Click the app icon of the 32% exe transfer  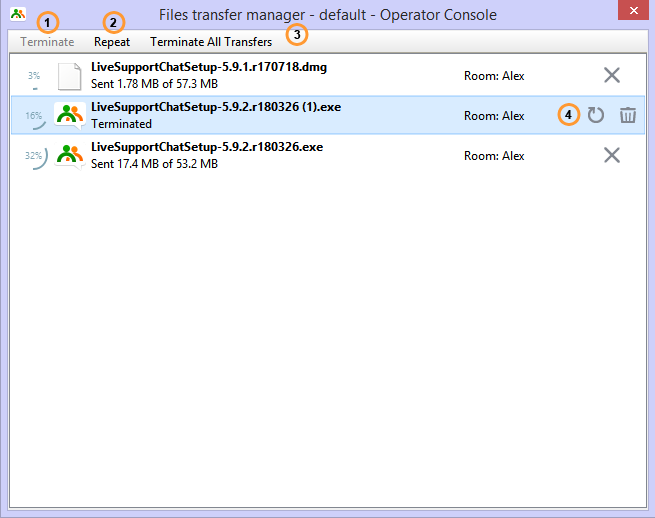coord(69,155)
